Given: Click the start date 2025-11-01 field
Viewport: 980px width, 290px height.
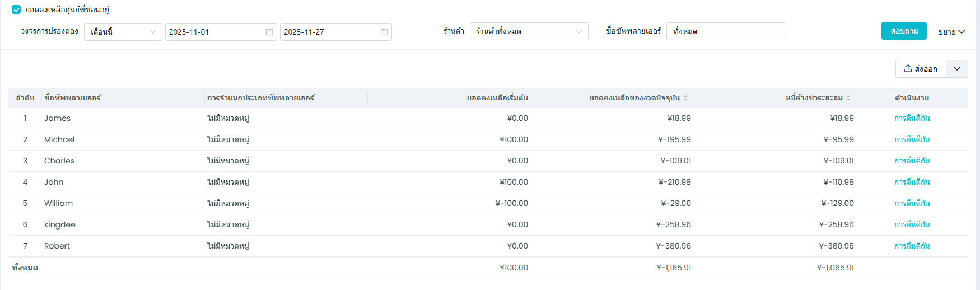Looking at the screenshot, I should (x=213, y=32).
